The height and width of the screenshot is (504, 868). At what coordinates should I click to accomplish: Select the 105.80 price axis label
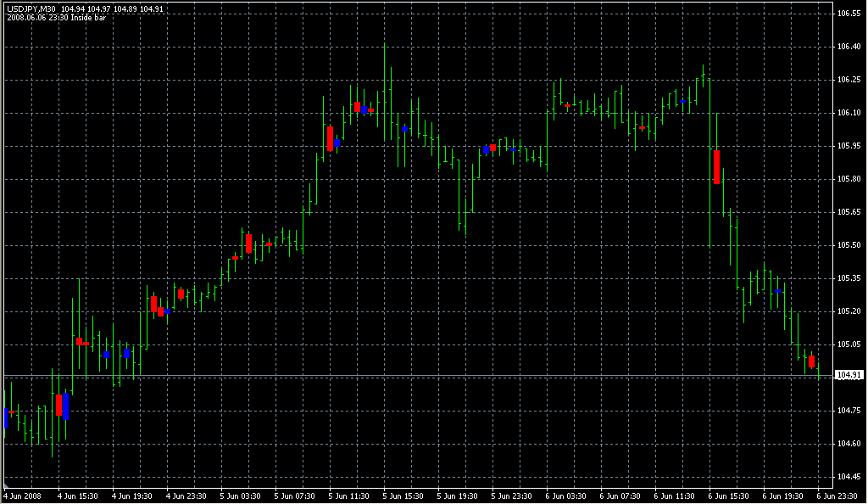point(849,179)
